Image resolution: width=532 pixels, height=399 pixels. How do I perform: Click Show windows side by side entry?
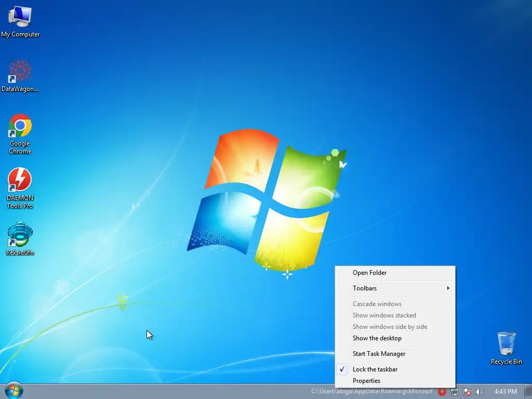(395, 327)
